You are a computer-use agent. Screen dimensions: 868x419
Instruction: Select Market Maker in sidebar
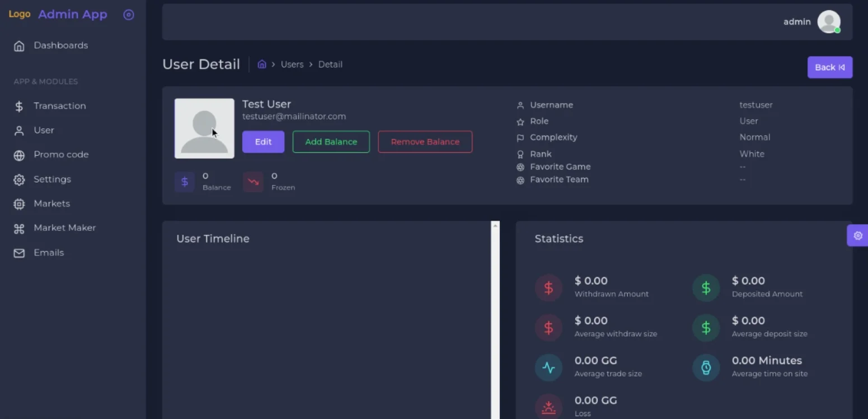(x=64, y=228)
